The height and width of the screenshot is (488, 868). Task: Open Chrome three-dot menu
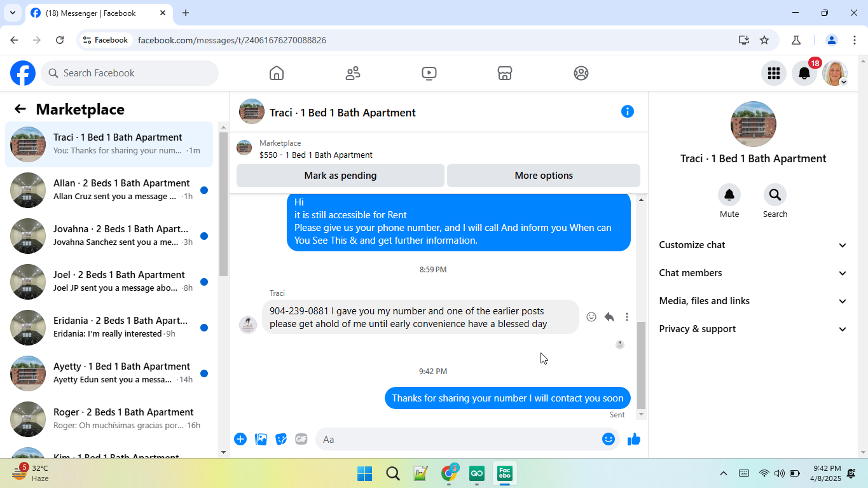click(854, 40)
